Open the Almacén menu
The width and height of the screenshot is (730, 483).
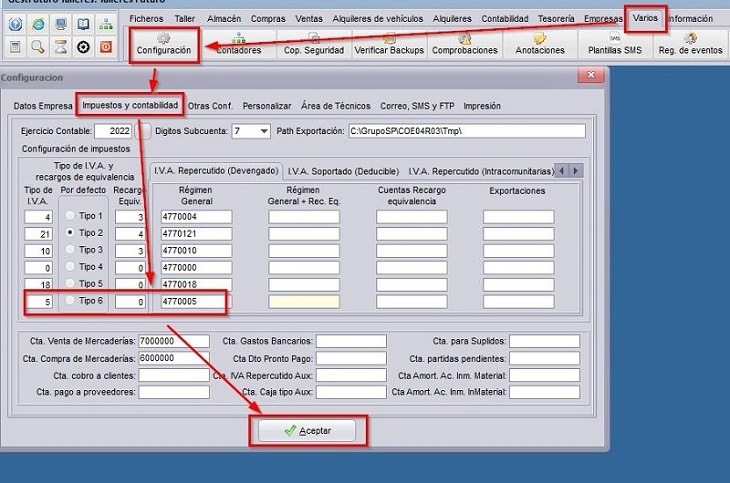[224, 19]
